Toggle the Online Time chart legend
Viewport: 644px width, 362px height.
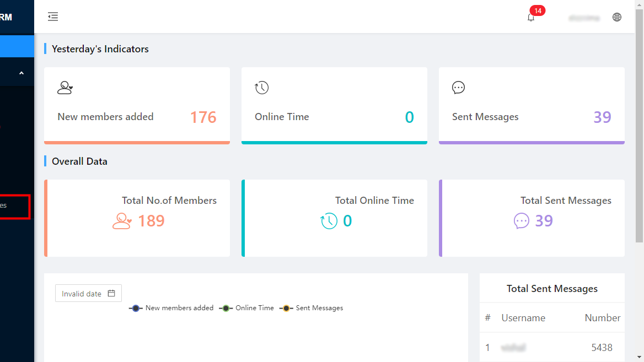pyautogui.click(x=246, y=308)
